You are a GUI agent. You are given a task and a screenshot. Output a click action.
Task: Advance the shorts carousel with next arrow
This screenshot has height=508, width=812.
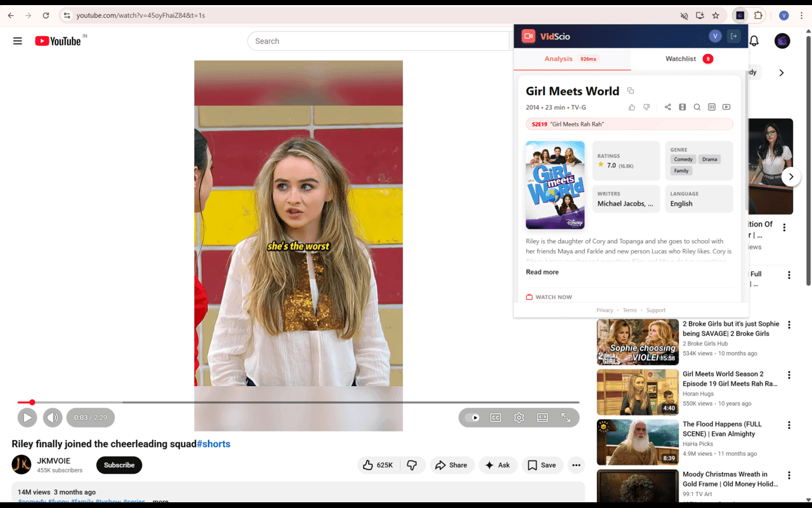coord(790,177)
